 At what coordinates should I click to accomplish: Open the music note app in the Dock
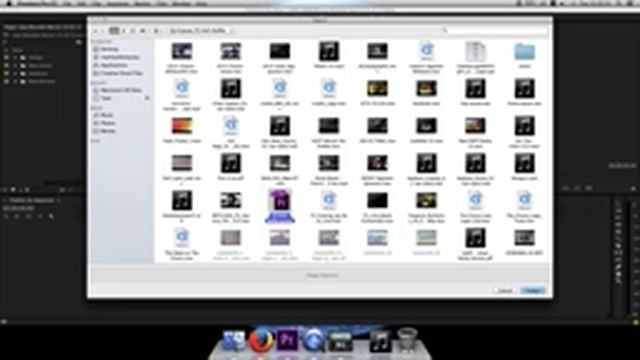380,342
